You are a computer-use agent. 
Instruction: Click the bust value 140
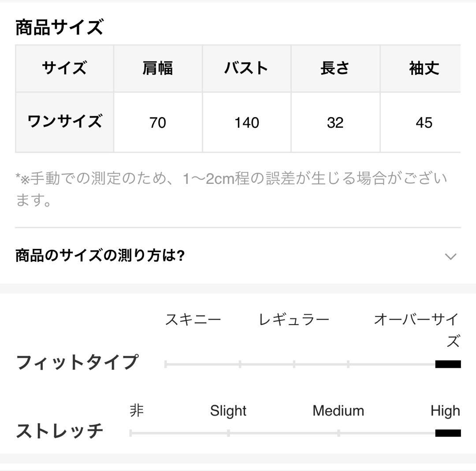[x=246, y=122]
